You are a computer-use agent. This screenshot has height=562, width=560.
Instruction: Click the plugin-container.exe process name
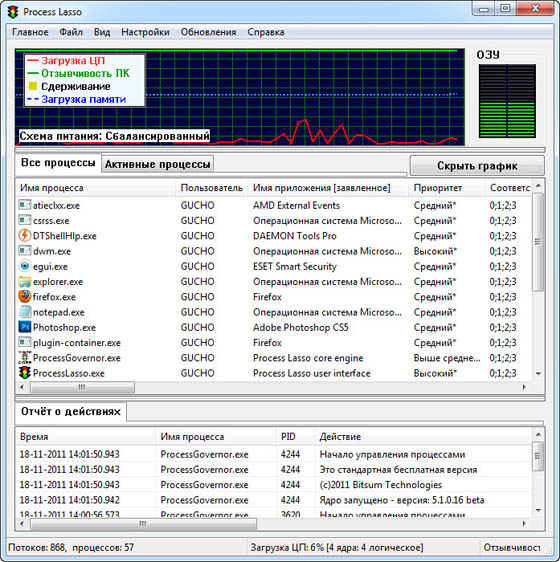[77, 343]
